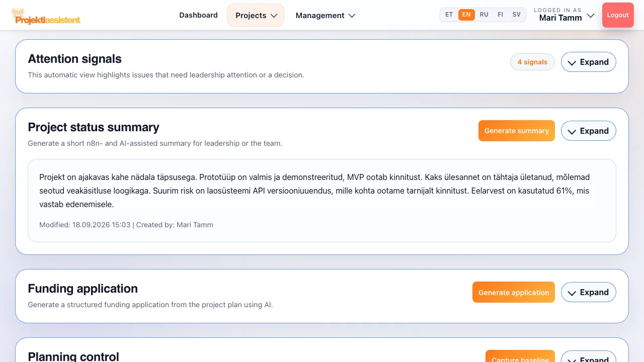Click the Funding application heading

[x=83, y=289]
